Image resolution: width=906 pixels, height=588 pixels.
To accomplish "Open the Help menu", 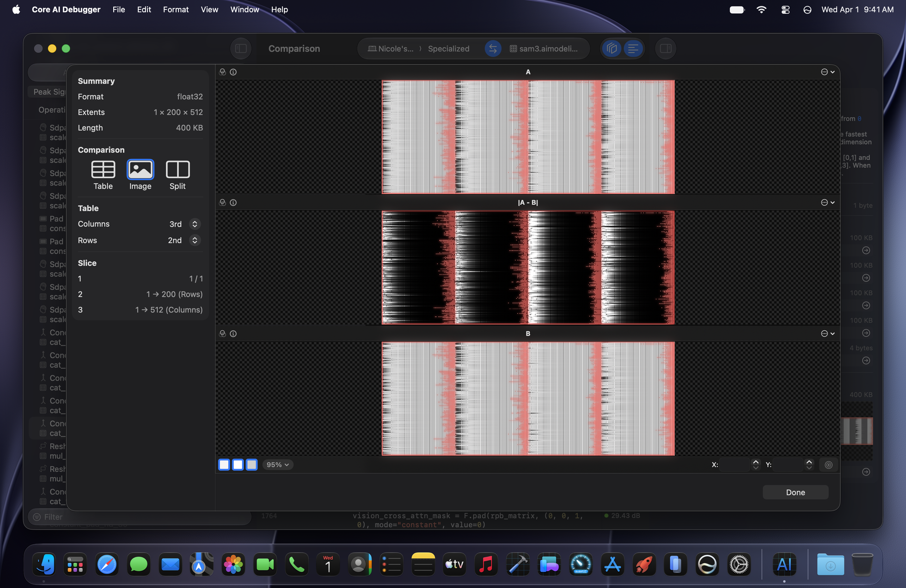I will 279,9.
